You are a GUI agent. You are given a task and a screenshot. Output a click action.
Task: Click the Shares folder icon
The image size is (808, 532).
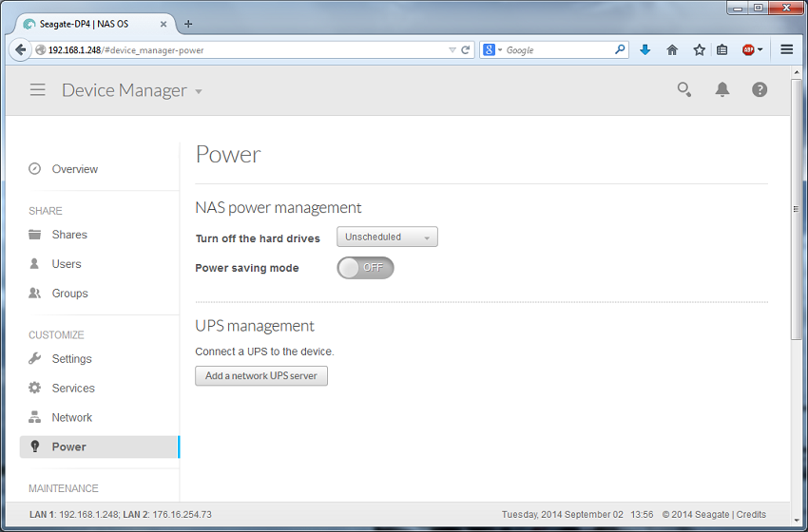(x=34, y=235)
